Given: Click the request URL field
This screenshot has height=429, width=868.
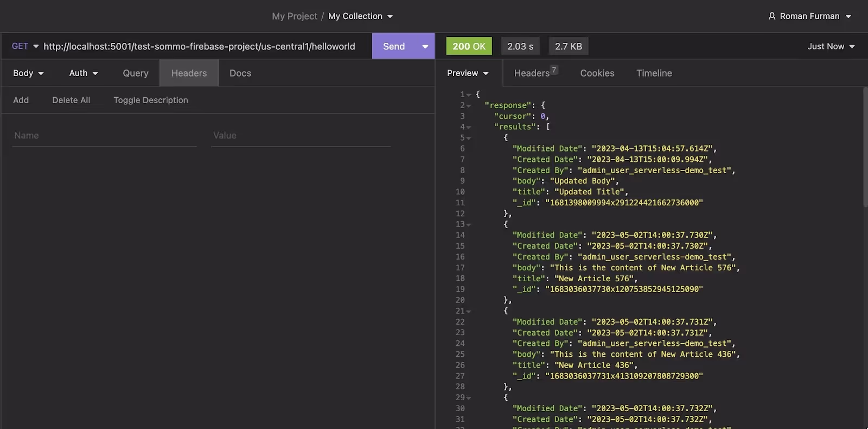Looking at the screenshot, I should click(199, 46).
